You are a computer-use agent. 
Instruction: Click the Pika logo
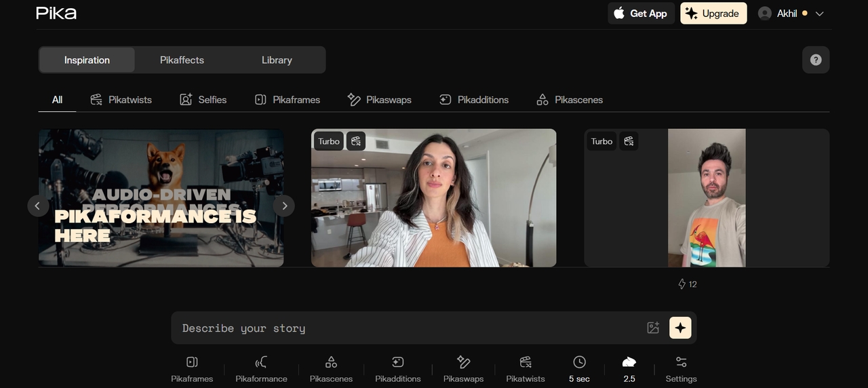pyautogui.click(x=56, y=13)
